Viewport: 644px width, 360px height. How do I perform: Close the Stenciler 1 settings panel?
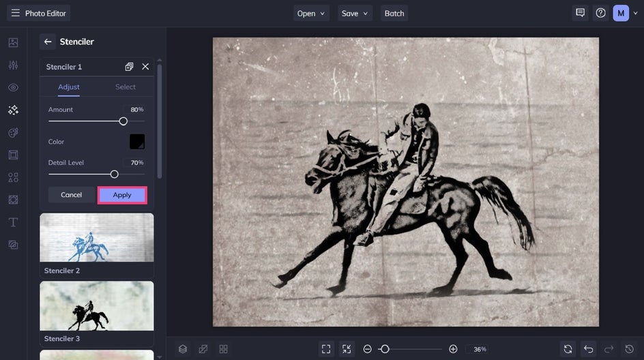pos(145,67)
